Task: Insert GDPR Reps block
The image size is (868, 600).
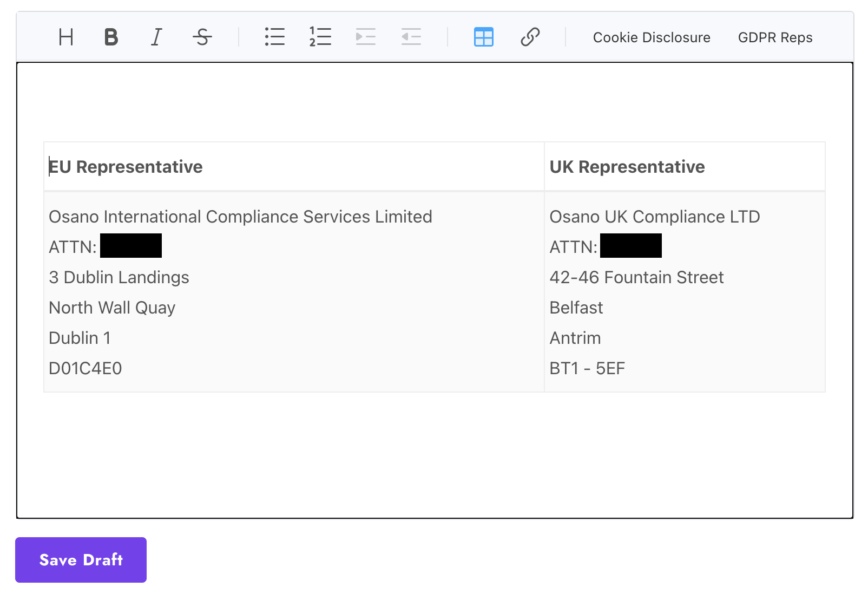Action: coord(775,37)
